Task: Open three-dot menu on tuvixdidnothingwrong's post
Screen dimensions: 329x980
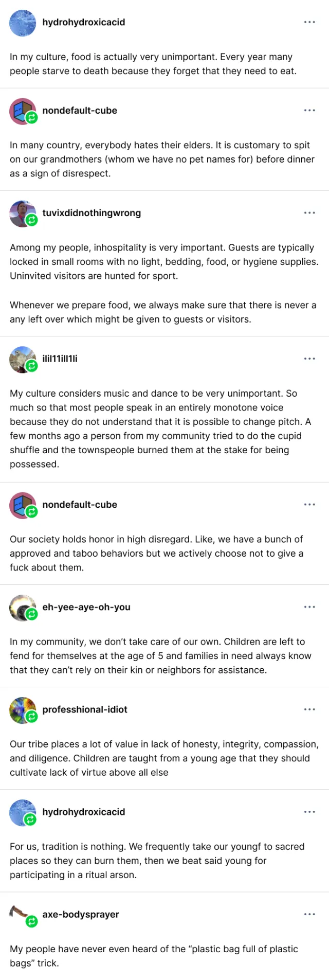Action: point(309,212)
